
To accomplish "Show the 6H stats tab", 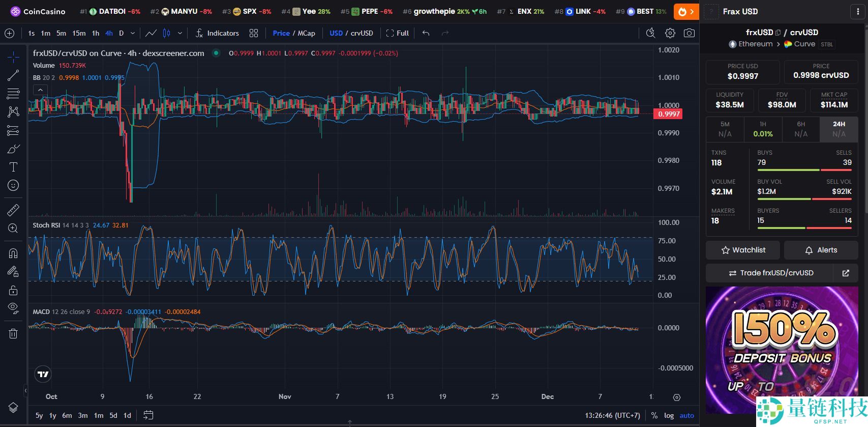I will (x=801, y=129).
